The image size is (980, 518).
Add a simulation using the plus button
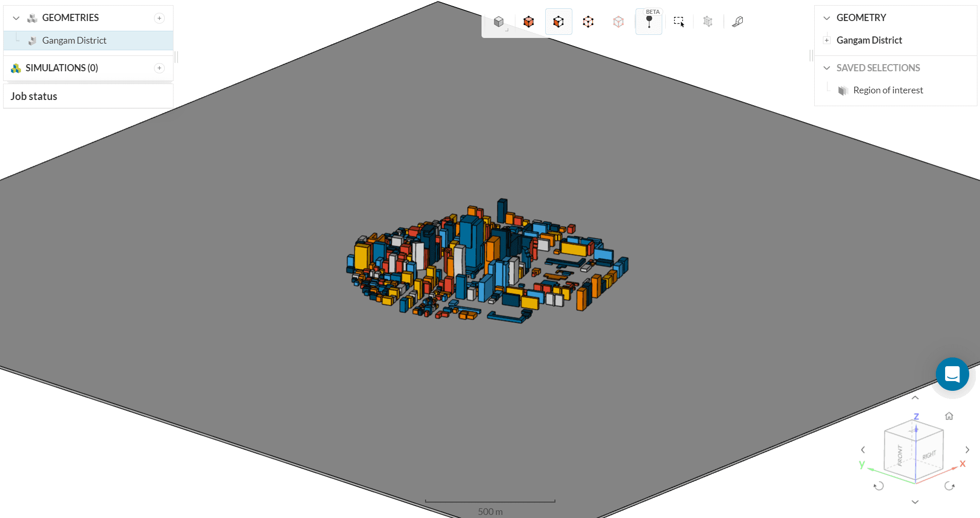(x=160, y=68)
